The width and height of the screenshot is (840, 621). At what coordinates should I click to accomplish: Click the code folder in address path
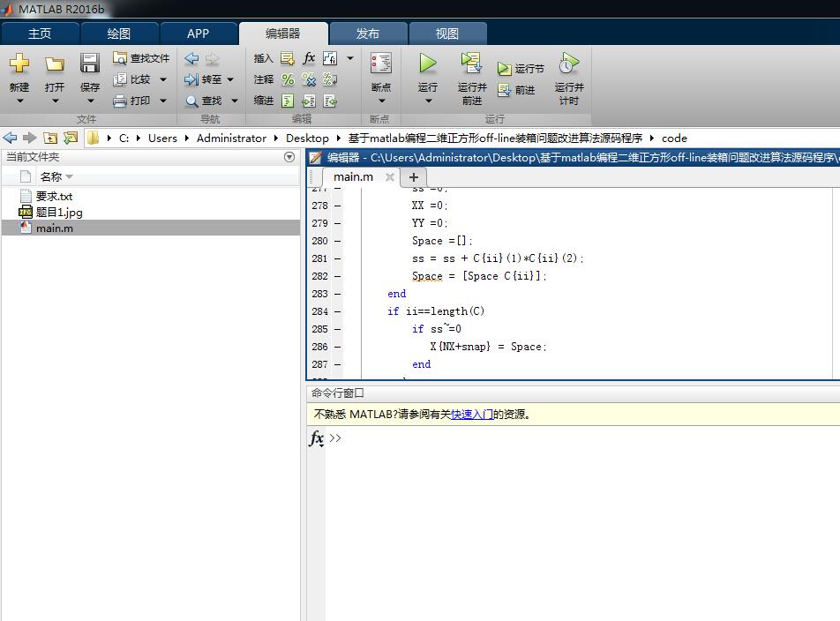[674, 138]
